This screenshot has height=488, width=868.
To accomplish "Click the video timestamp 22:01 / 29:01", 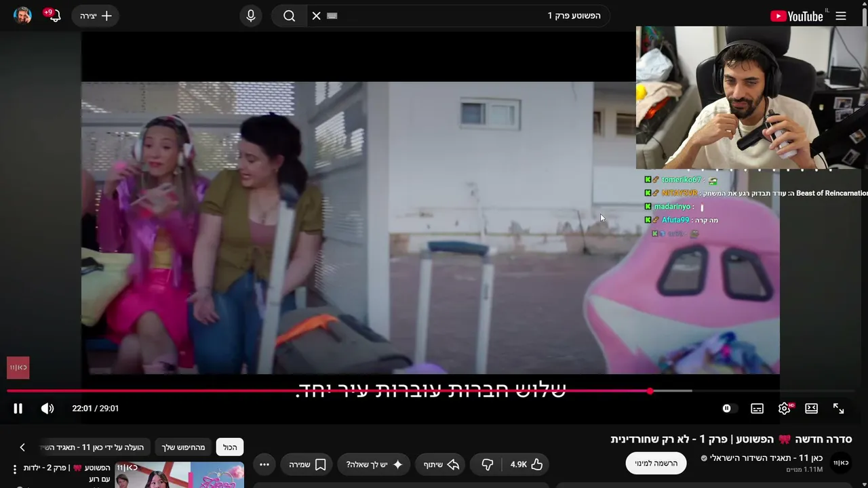I will click(96, 408).
